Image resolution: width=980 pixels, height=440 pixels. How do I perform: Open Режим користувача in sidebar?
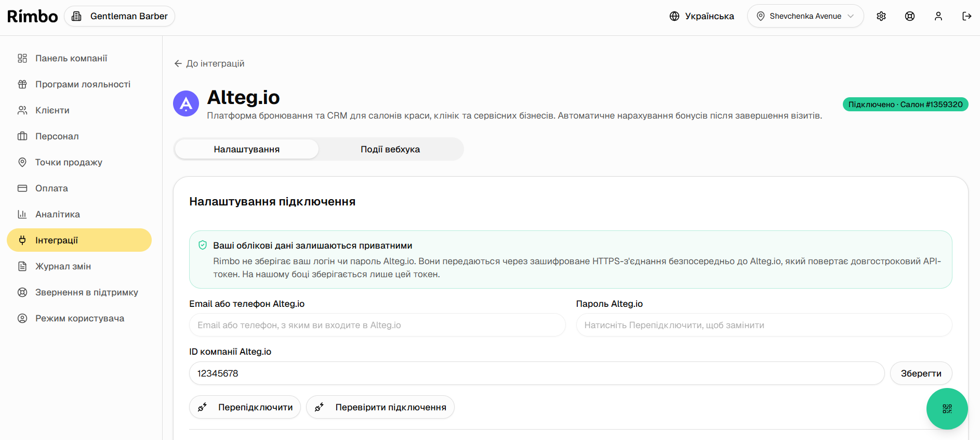click(79, 318)
